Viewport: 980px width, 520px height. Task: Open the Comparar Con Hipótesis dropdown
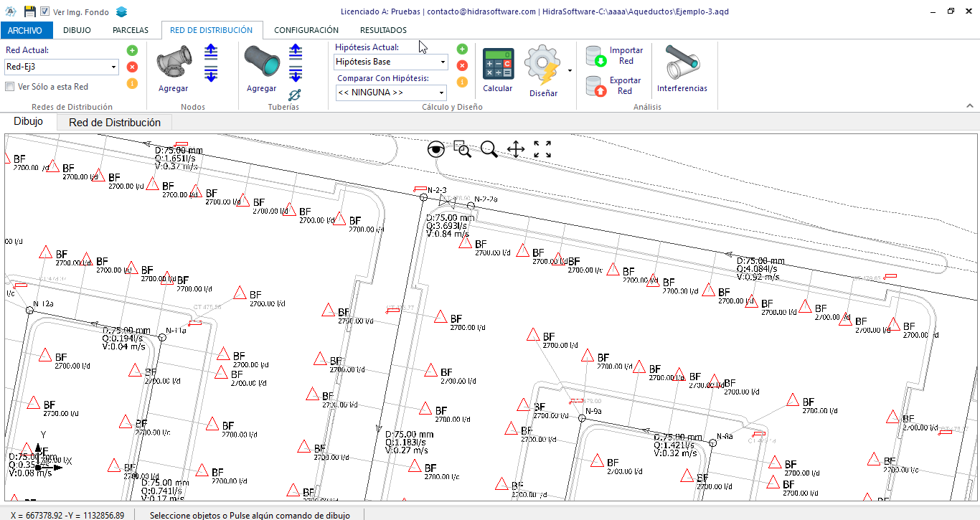coord(391,93)
